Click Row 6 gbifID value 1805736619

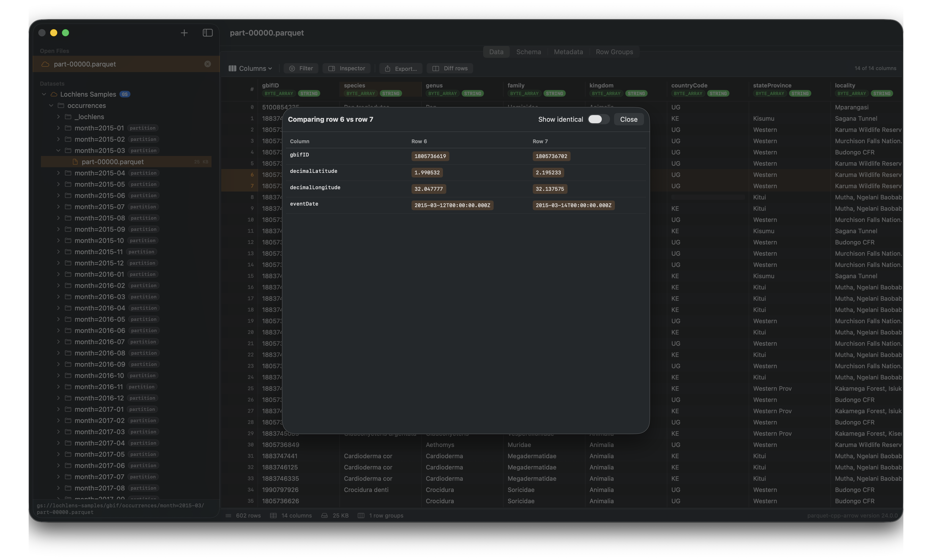point(430,156)
